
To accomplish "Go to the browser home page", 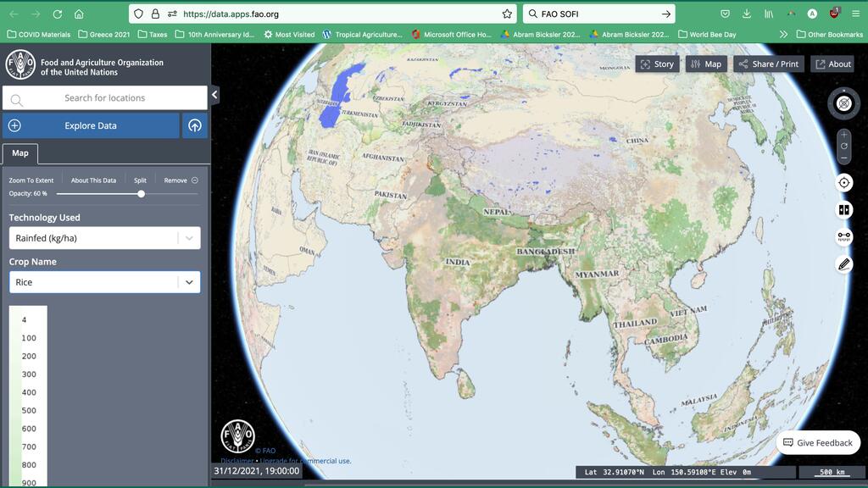I will pos(79,14).
